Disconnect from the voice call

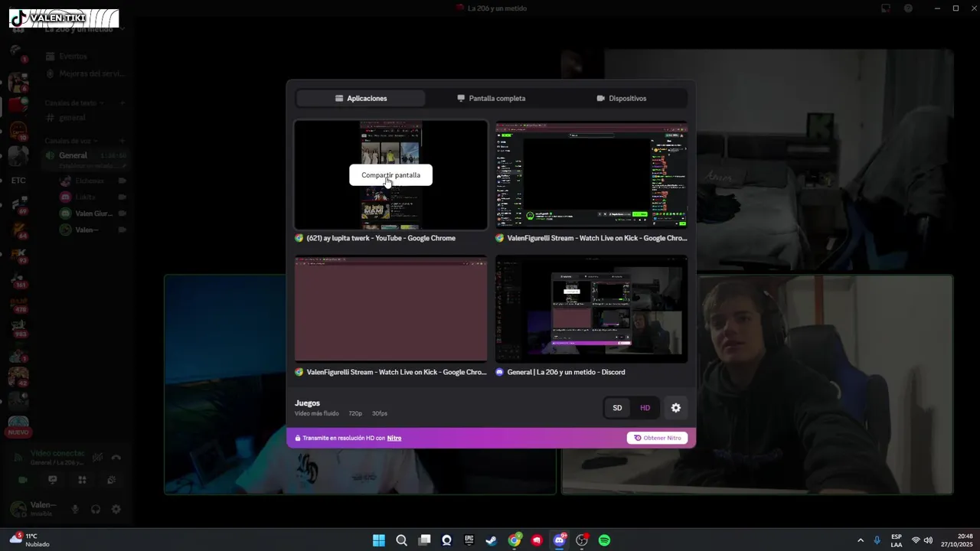116,458
